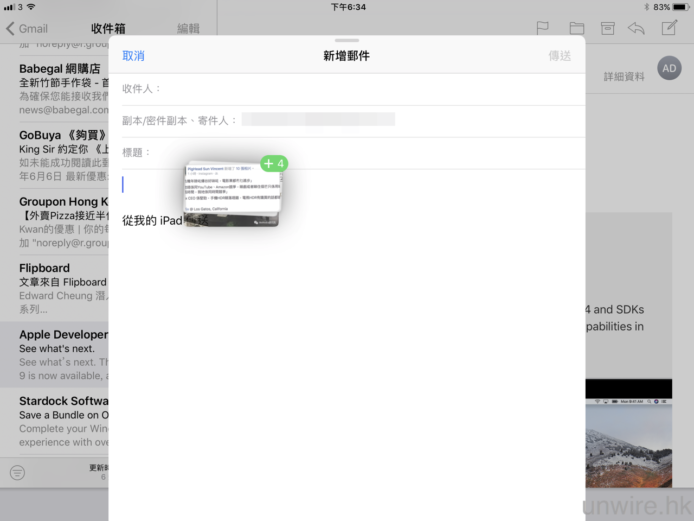694x521 pixels.
Task: Tap the green +4 badge on dragged item
Action: [274, 163]
